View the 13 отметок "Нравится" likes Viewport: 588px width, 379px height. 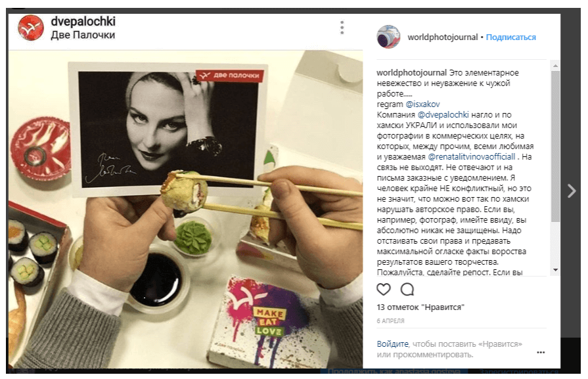pyautogui.click(x=420, y=307)
